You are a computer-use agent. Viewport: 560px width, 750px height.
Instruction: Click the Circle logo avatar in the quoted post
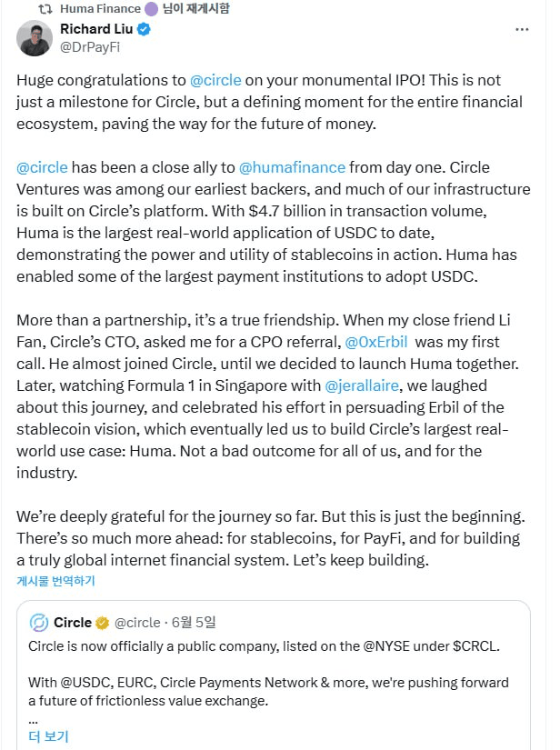pos(39,623)
